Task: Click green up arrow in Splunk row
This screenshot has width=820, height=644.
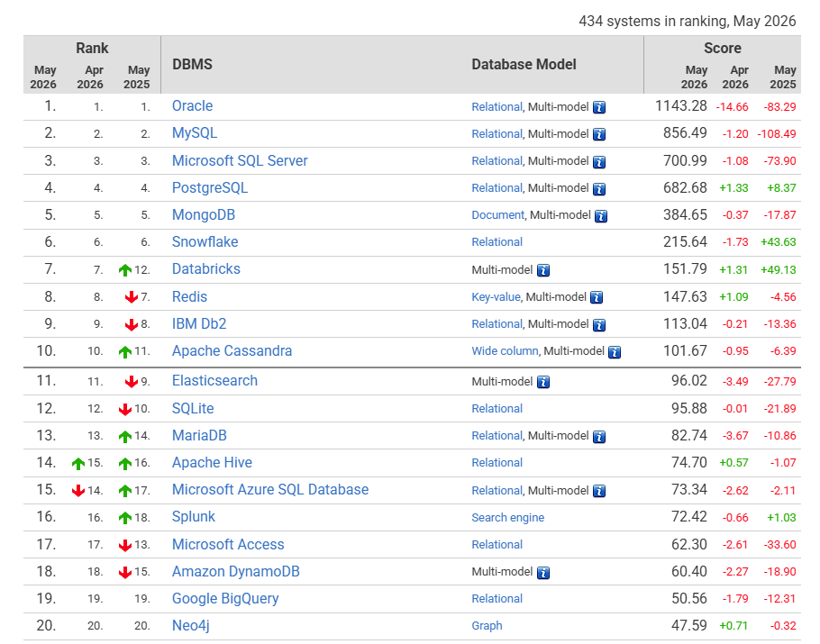Action: pyautogui.click(x=125, y=518)
